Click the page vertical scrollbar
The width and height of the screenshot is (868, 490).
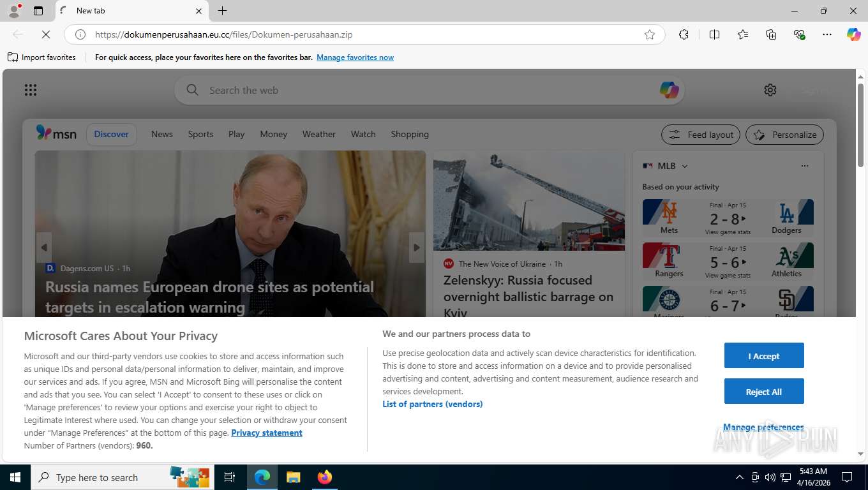860,124
